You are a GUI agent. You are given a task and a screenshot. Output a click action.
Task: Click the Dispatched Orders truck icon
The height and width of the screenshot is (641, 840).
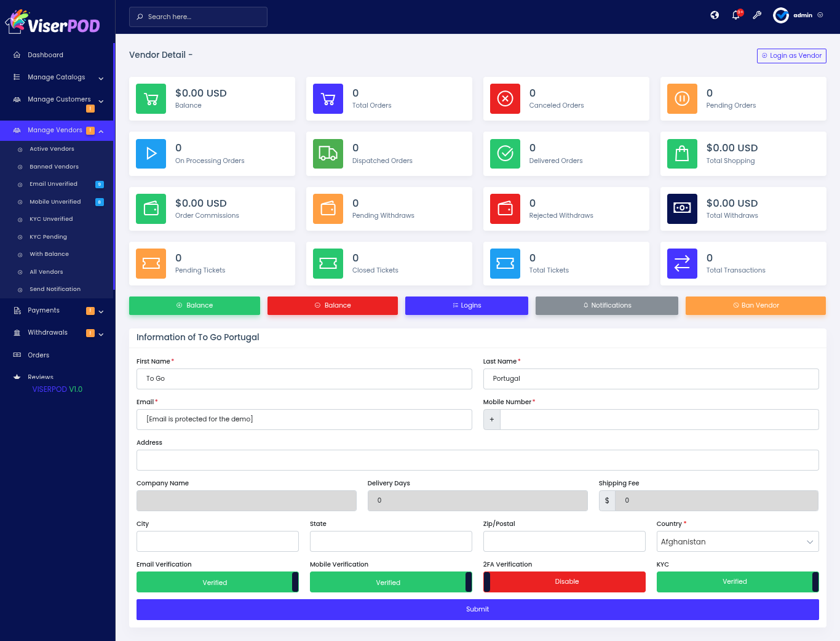[x=328, y=154]
